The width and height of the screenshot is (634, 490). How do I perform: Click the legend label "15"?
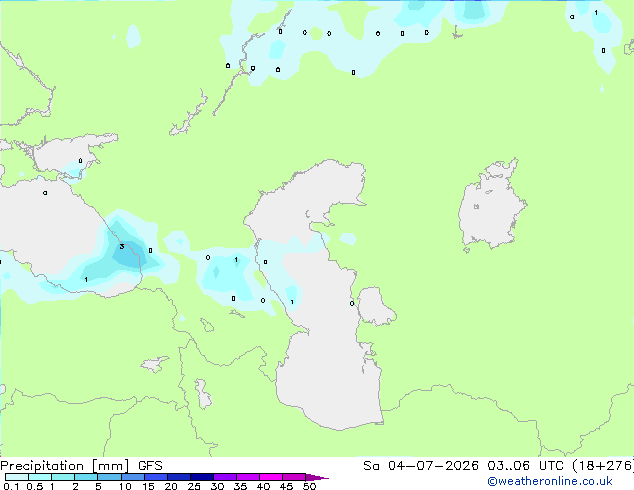pyautogui.click(x=148, y=486)
